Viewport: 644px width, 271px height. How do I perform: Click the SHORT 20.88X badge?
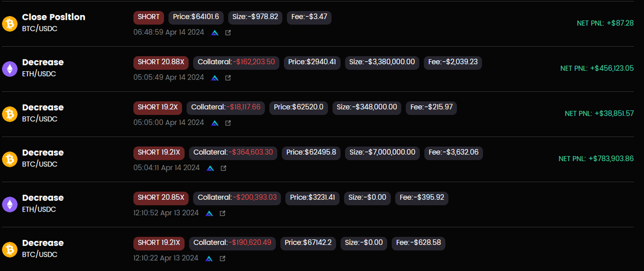pyautogui.click(x=161, y=62)
